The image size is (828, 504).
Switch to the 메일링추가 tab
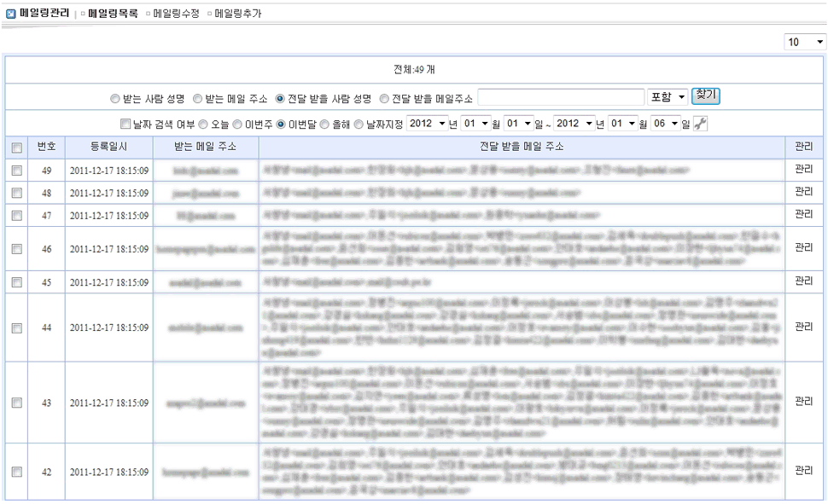coord(237,14)
